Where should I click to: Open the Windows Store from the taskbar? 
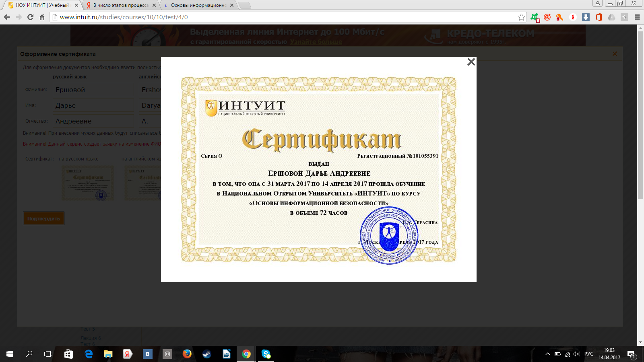[x=68, y=354]
